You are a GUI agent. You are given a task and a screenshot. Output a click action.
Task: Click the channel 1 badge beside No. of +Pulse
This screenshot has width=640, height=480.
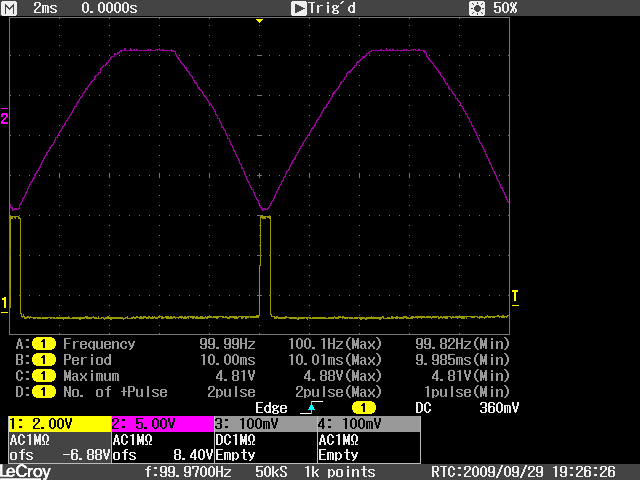click(44, 392)
